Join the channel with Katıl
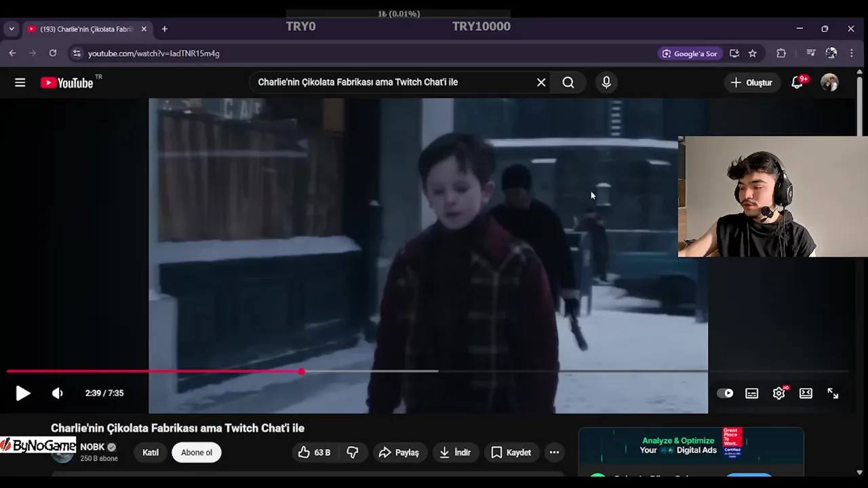Image resolution: width=868 pixels, height=488 pixels. point(151,452)
